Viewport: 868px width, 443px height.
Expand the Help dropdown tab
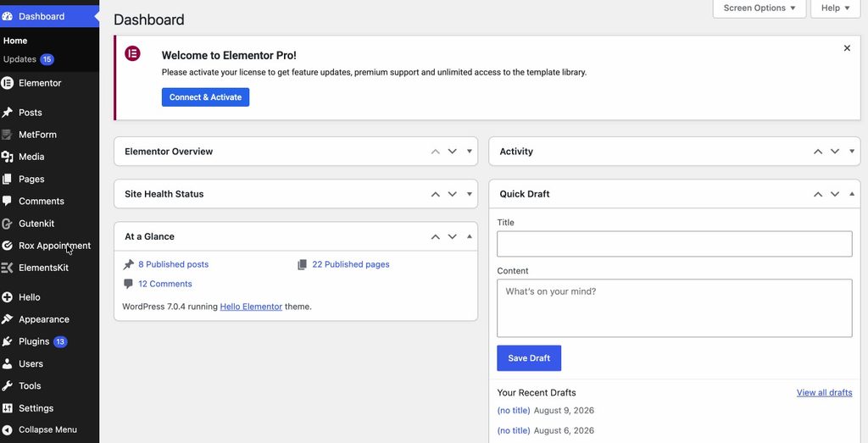pyautogui.click(x=835, y=8)
